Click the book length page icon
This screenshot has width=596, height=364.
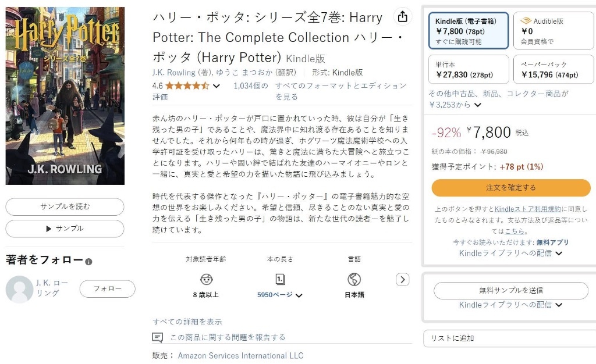(280, 279)
